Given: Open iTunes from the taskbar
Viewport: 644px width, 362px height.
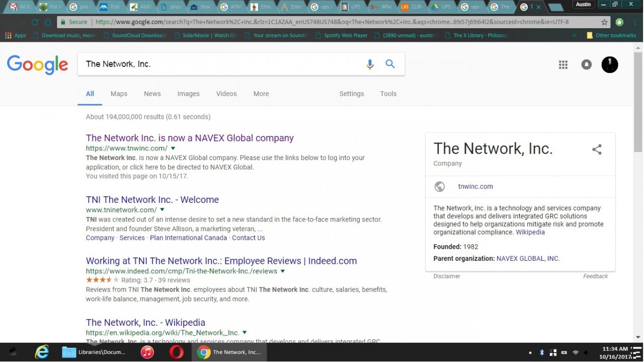Looking at the screenshot, I should coord(147,352).
